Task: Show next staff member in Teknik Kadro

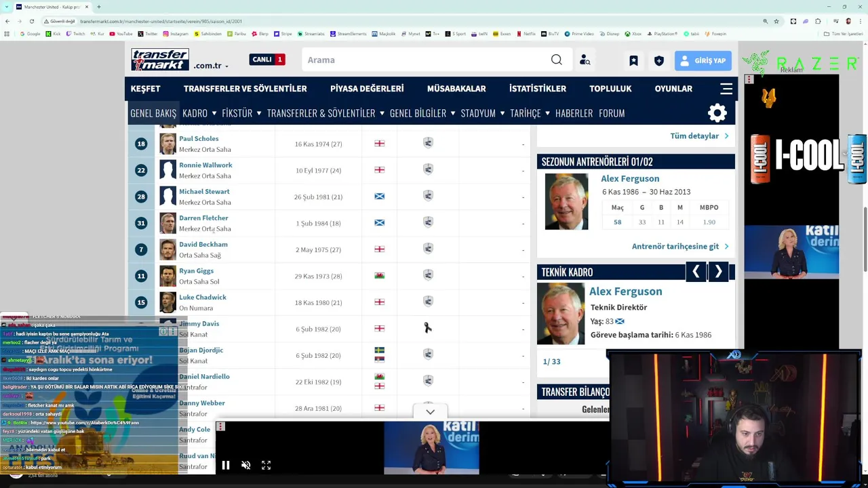Action: [x=718, y=272]
